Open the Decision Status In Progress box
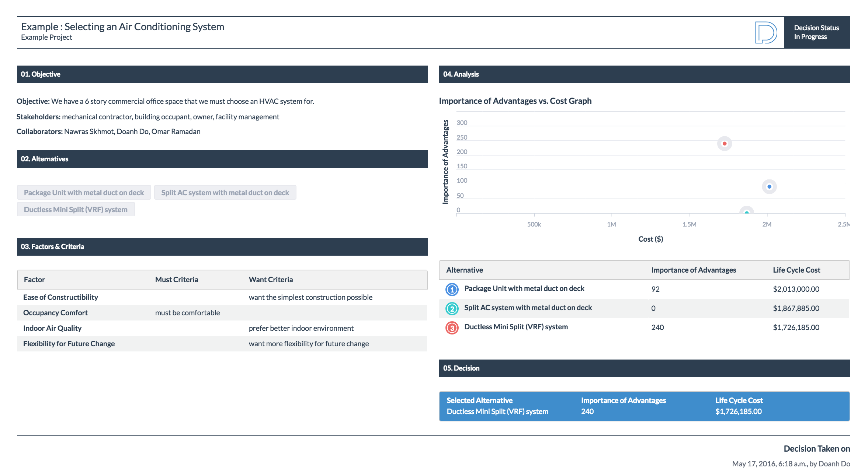Image resolution: width=868 pixels, height=473 pixels. point(817,32)
